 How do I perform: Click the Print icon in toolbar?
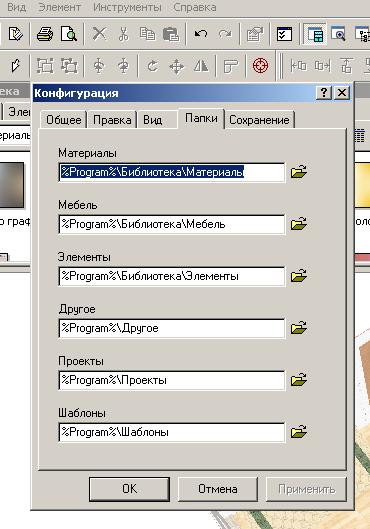point(45,34)
